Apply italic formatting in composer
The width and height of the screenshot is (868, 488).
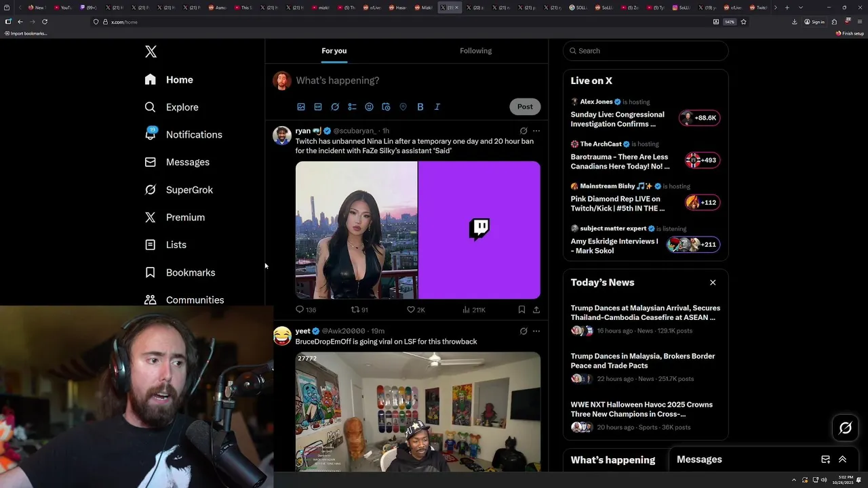click(437, 107)
